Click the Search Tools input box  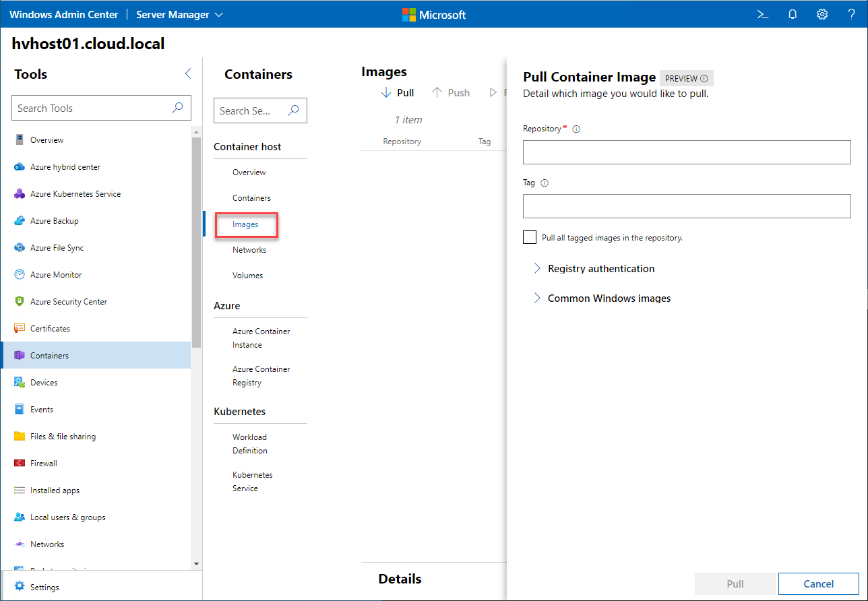coord(101,108)
